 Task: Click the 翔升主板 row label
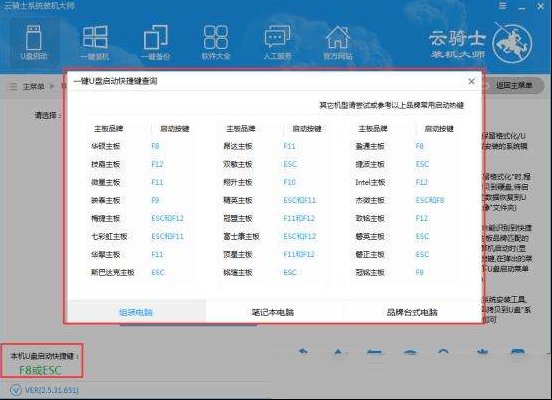pyautogui.click(x=238, y=182)
